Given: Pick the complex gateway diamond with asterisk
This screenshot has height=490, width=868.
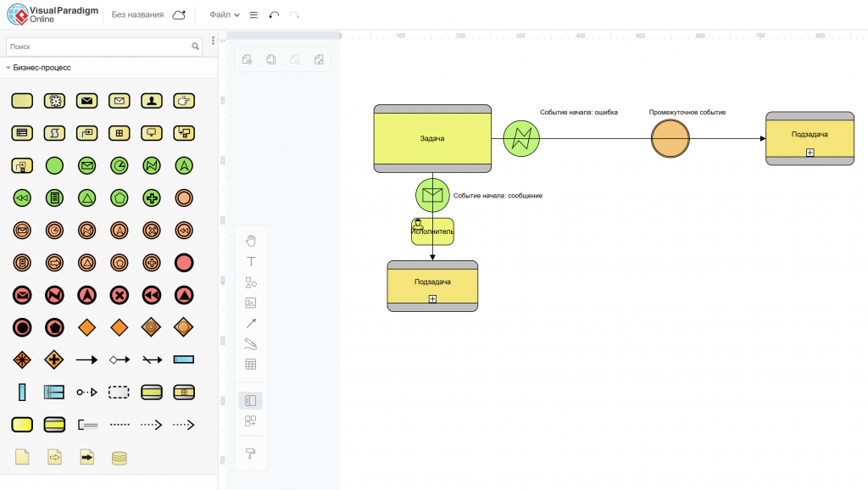Looking at the screenshot, I should (x=22, y=360).
